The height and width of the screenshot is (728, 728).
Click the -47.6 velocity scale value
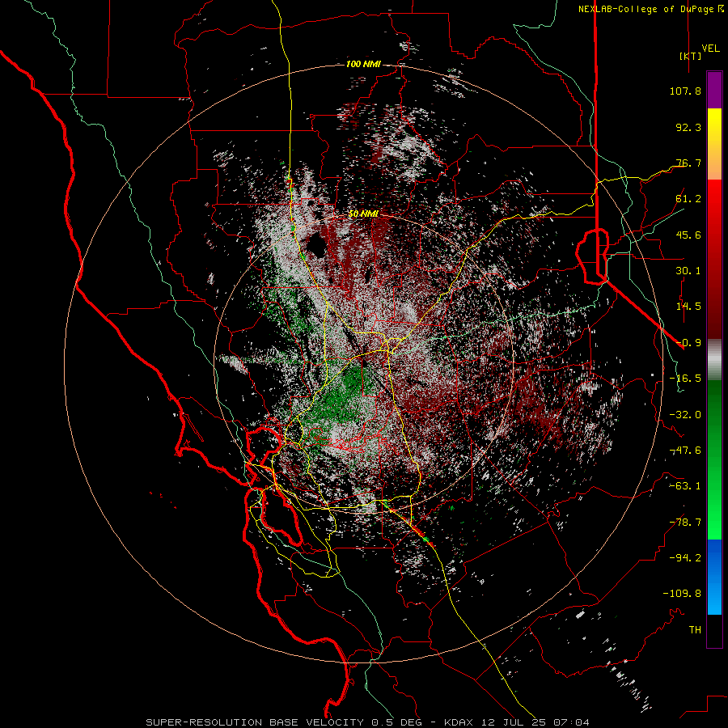685,451
